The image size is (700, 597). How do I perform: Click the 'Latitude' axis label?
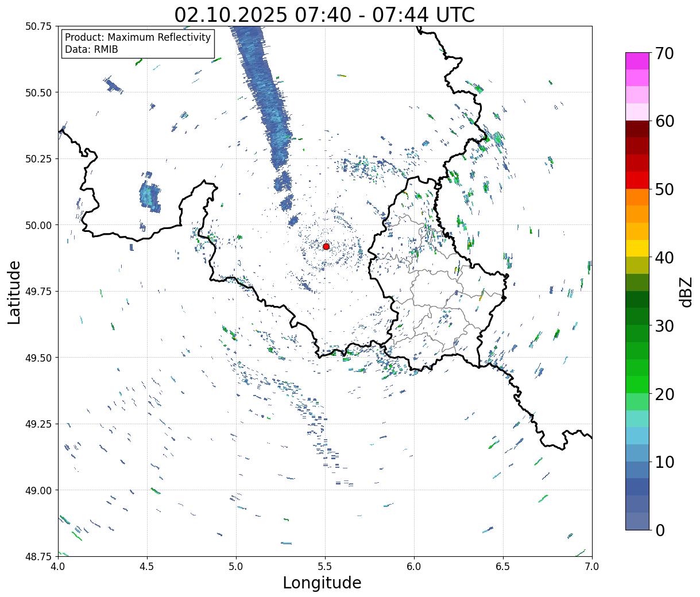14,292
